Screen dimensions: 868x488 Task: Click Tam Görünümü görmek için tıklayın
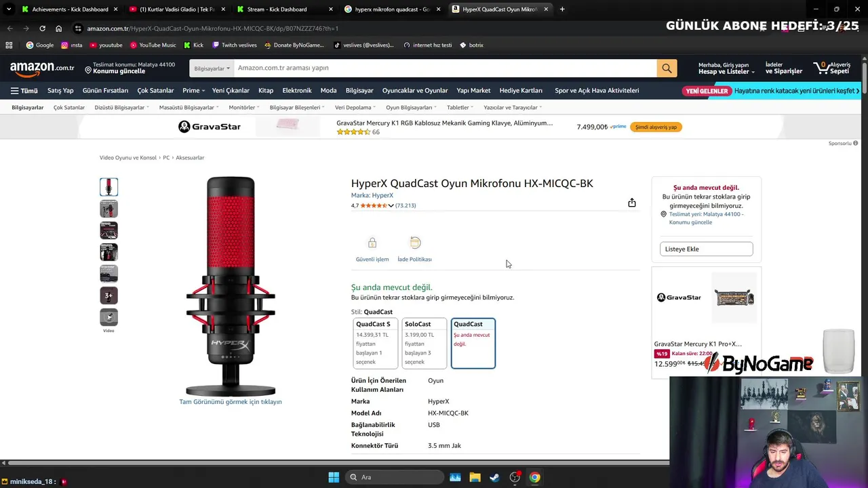[x=231, y=402]
